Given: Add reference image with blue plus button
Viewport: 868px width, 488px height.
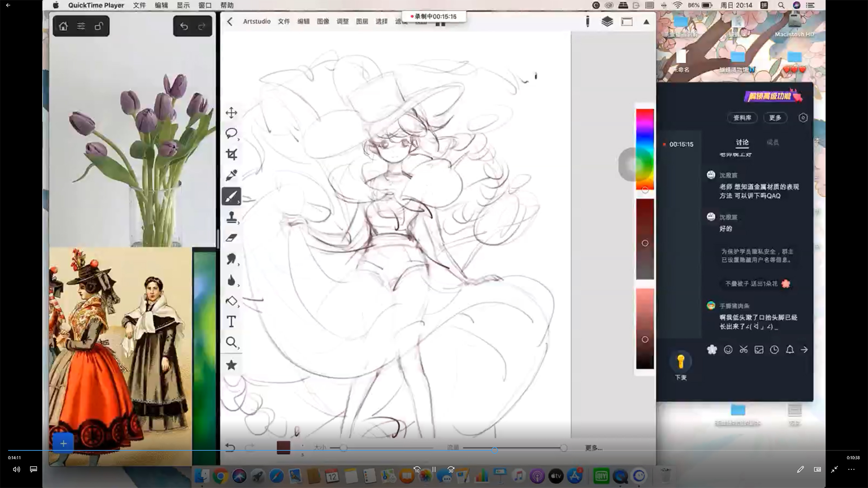Looking at the screenshot, I should point(63,443).
